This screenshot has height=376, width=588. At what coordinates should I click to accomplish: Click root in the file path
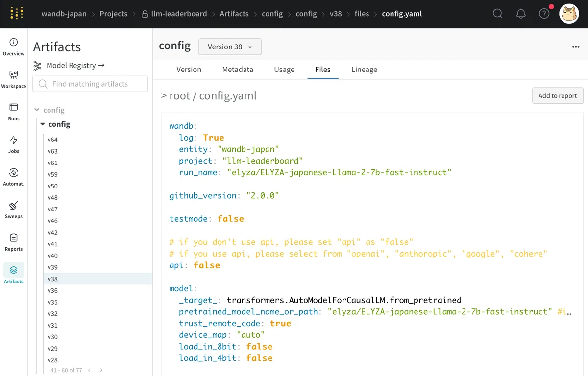(179, 96)
